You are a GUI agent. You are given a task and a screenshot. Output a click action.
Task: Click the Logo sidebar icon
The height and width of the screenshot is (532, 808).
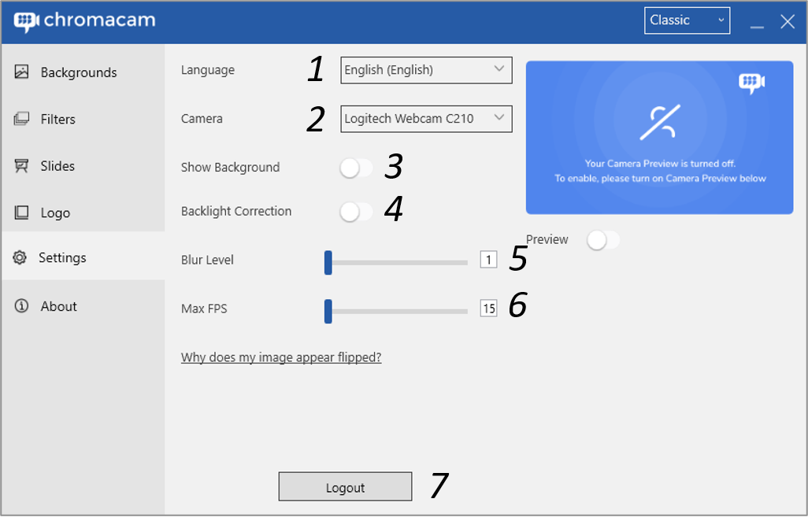21,212
